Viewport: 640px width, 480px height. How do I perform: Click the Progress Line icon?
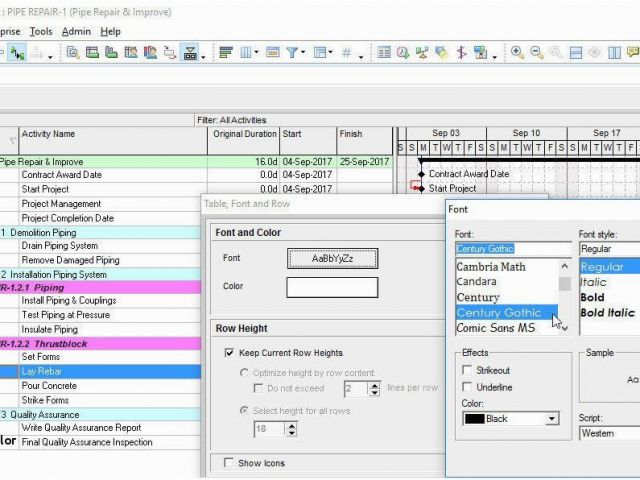[x=462, y=53]
